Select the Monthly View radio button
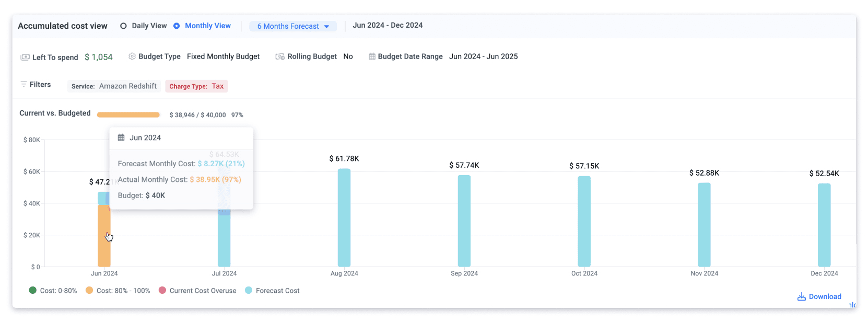 [177, 26]
